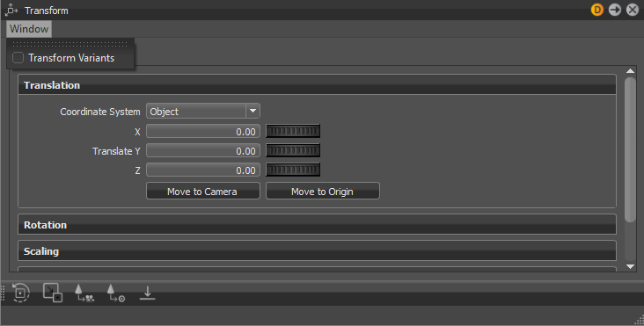This screenshot has width=644, height=326.
Task: Click the Z translation thumbwheel slider
Action: [x=293, y=170]
